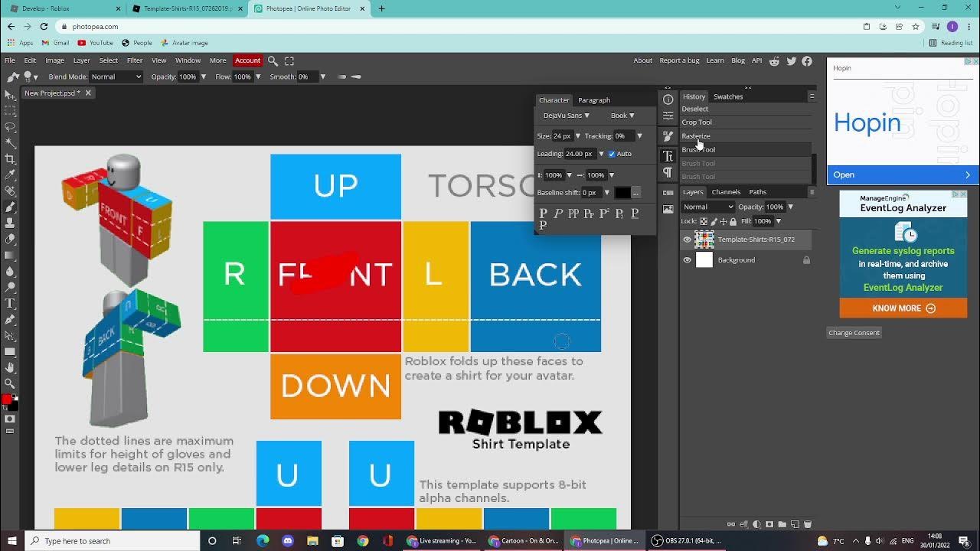Open the DejaVu Sans font dropdown

point(567,116)
